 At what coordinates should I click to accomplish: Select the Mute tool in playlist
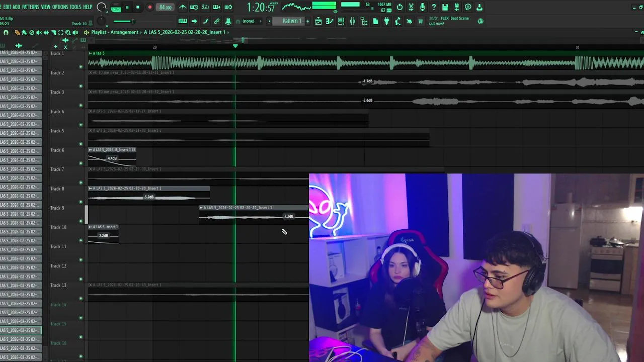click(39, 32)
